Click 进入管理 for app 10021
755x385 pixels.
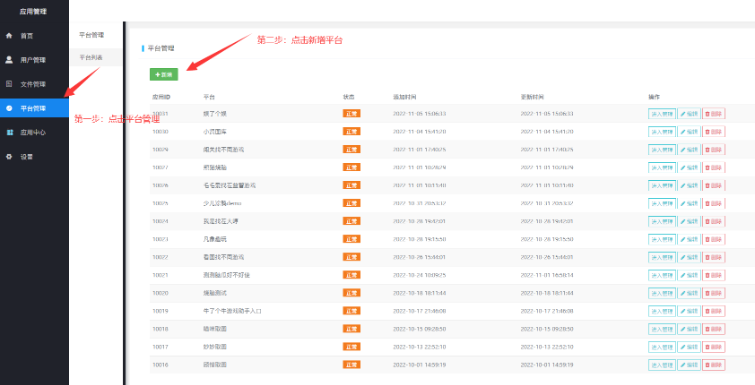(662, 275)
